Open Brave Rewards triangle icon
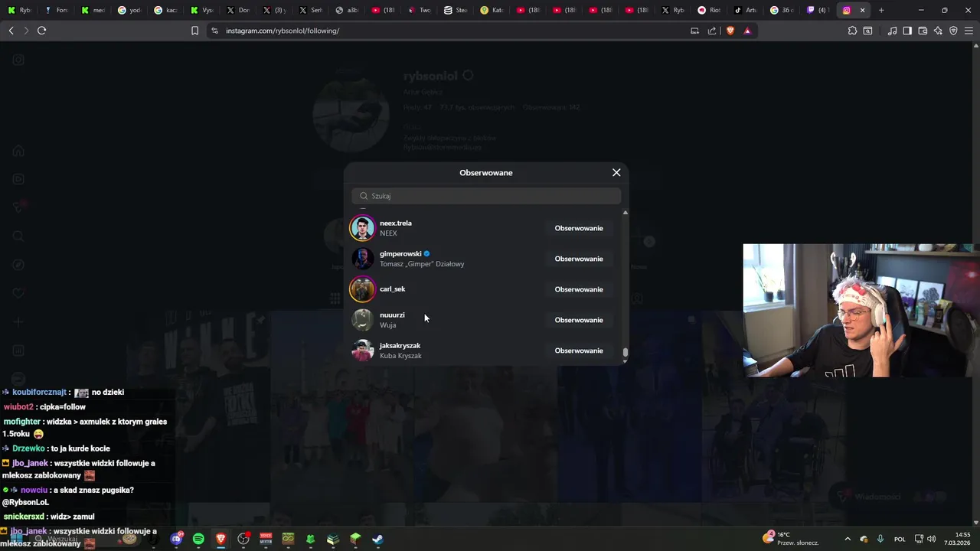 click(747, 31)
